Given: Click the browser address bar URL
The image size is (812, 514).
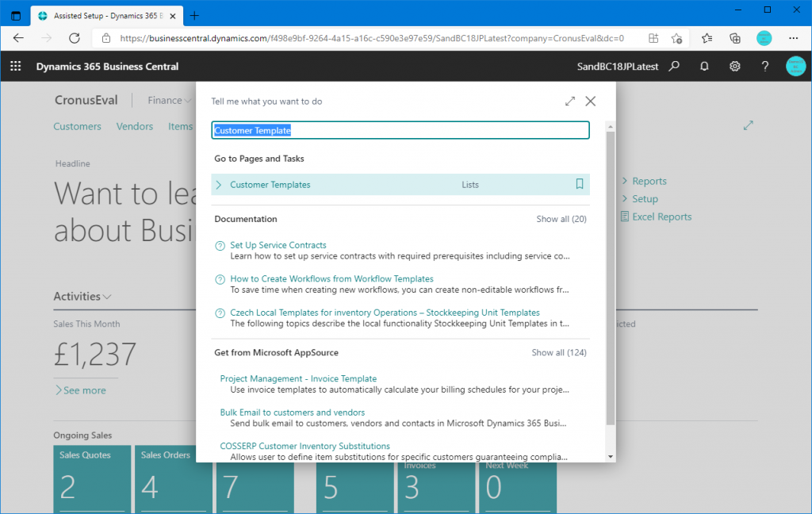Looking at the screenshot, I should click(372, 38).
